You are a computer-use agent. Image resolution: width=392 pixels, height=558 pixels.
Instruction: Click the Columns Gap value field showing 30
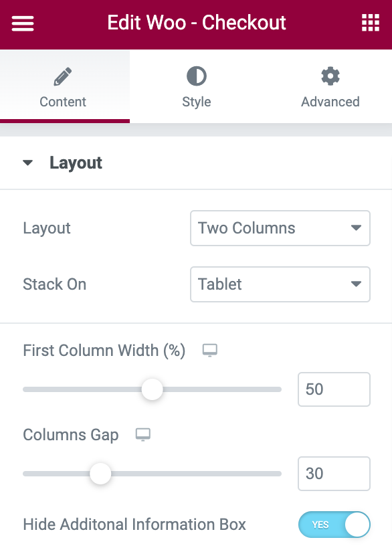334,474
